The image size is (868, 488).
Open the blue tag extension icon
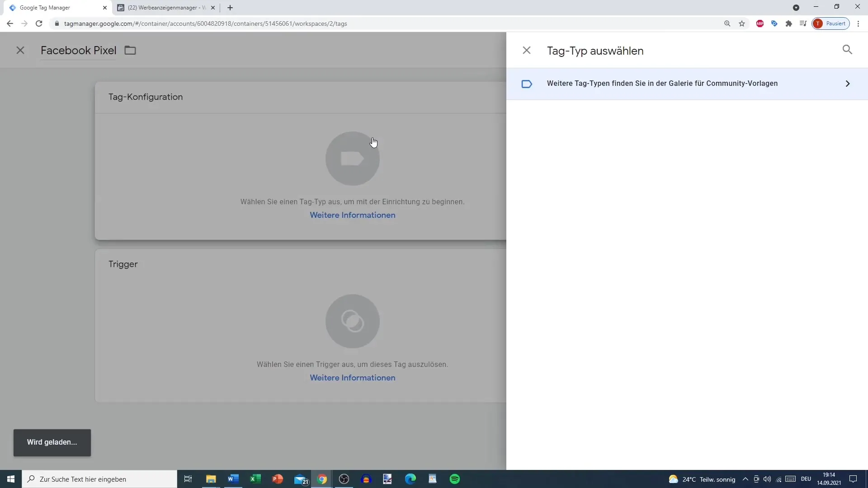[x=774, y=23]
